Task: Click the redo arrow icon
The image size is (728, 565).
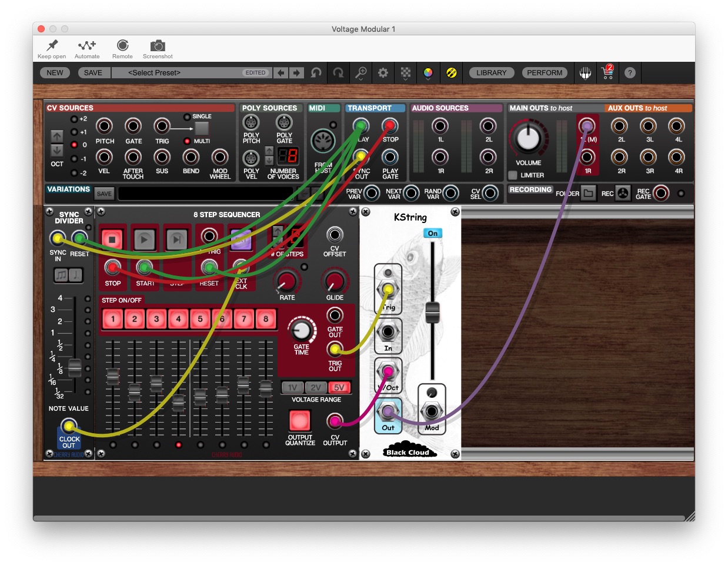Action: click(338, 72)
